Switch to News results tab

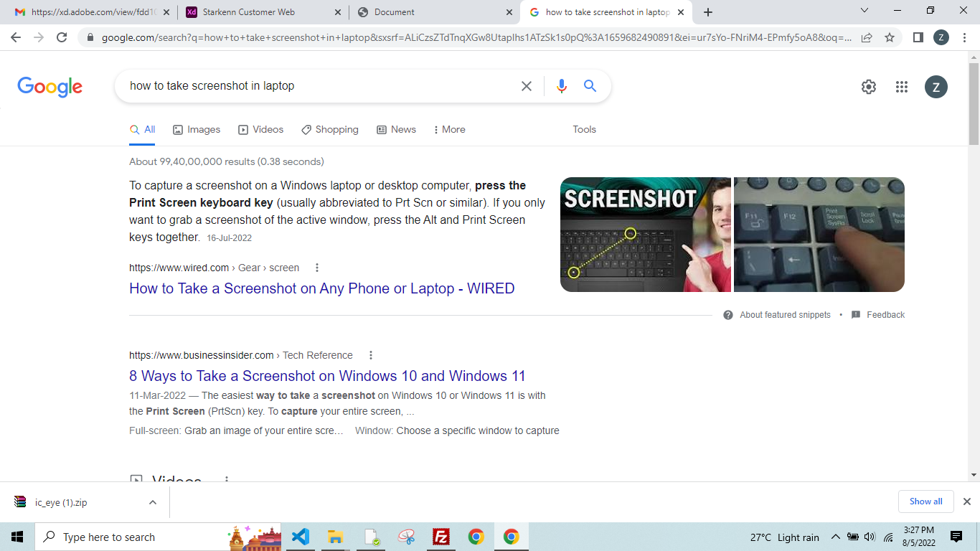click(396, 130)
